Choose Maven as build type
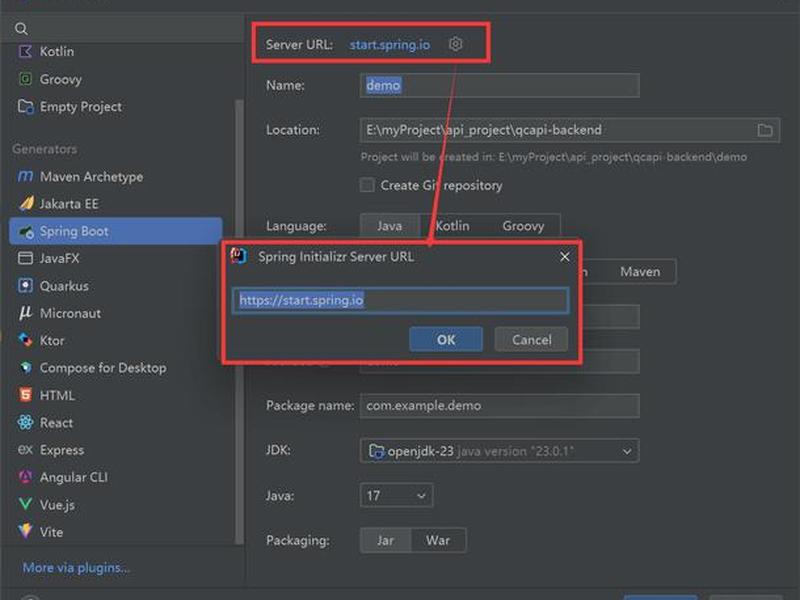This screenshot has height=600, width=800. (x=640, y=271)
